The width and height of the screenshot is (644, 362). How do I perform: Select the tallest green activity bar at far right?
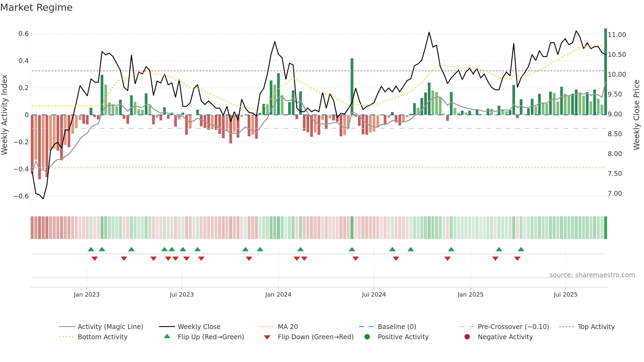(606, 72)
